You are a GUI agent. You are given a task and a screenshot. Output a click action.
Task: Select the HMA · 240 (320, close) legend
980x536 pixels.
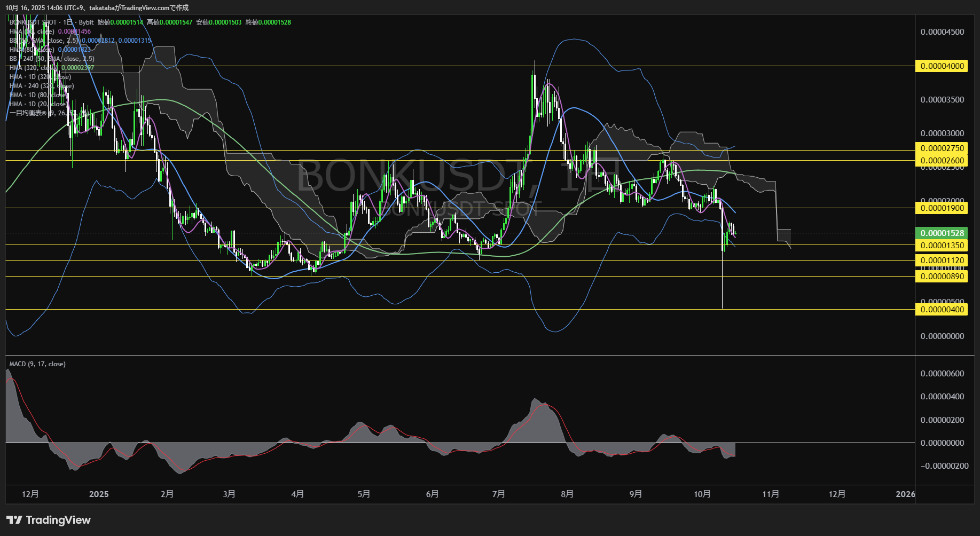pos(42,86)
